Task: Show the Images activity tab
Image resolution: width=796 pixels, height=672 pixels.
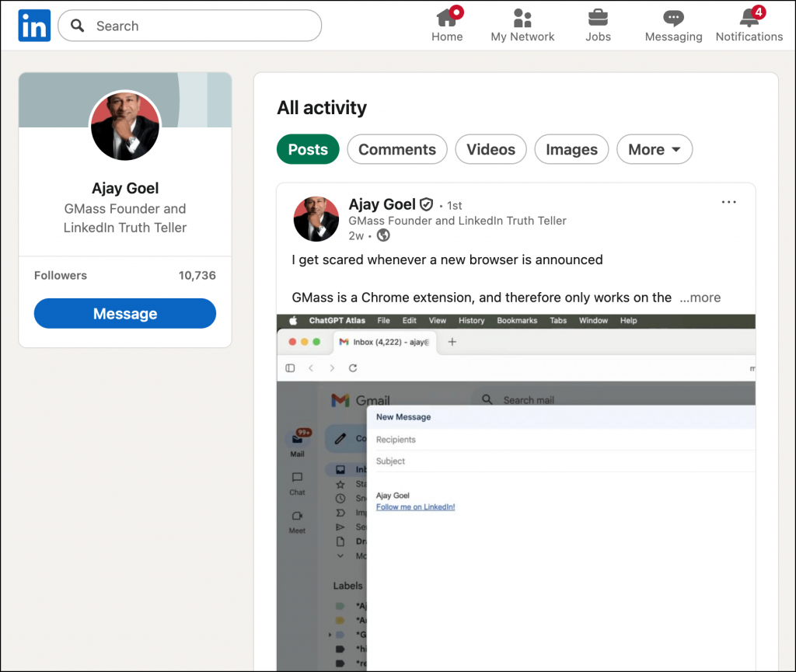Action: click(571, 150)
